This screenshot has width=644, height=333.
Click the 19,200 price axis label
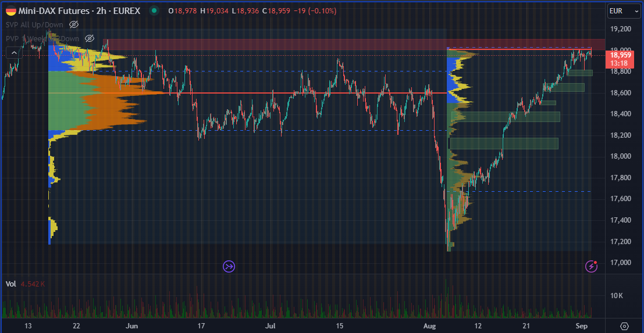[621, 29]
